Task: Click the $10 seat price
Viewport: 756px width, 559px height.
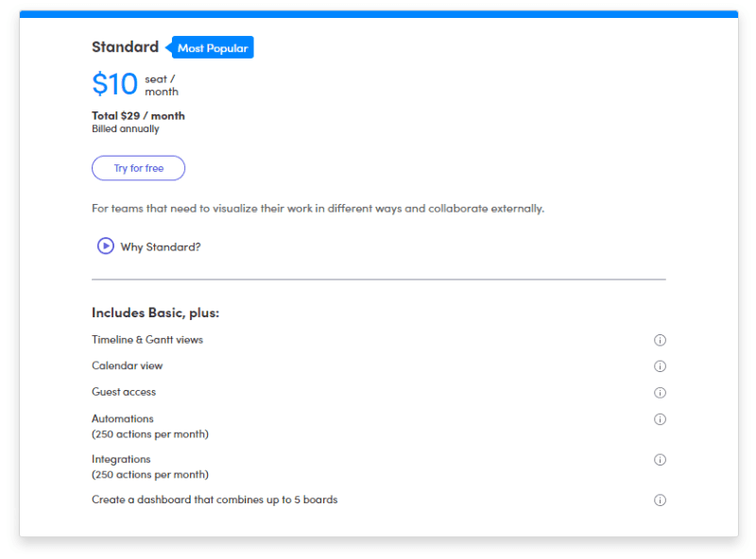Action: click(x=115, y=84)
